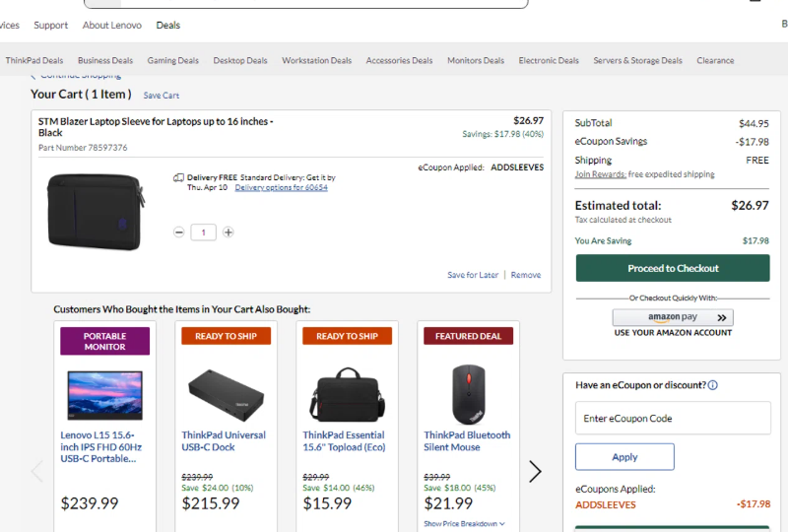This screenshot has height=532, width=788.
Task: Click the delivery truck icon
Action: pyautogui.click(x=178, y=177)
